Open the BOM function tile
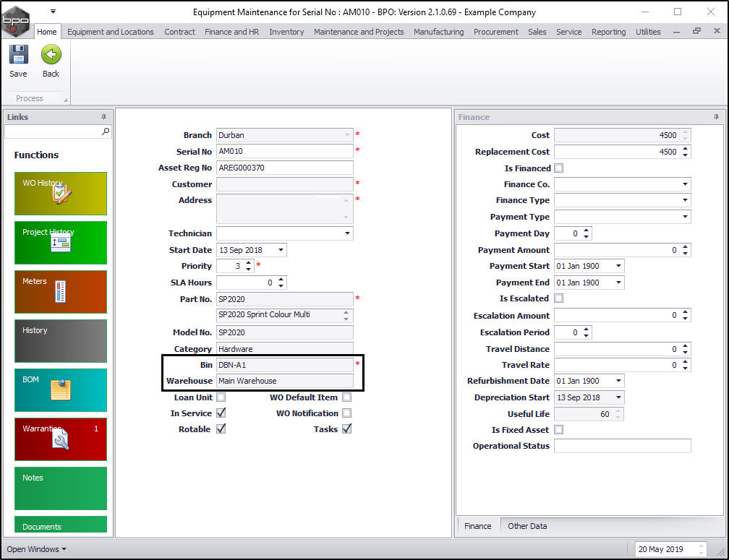The width and height of the screenshot is (729, 560). [x=61, y=390]
